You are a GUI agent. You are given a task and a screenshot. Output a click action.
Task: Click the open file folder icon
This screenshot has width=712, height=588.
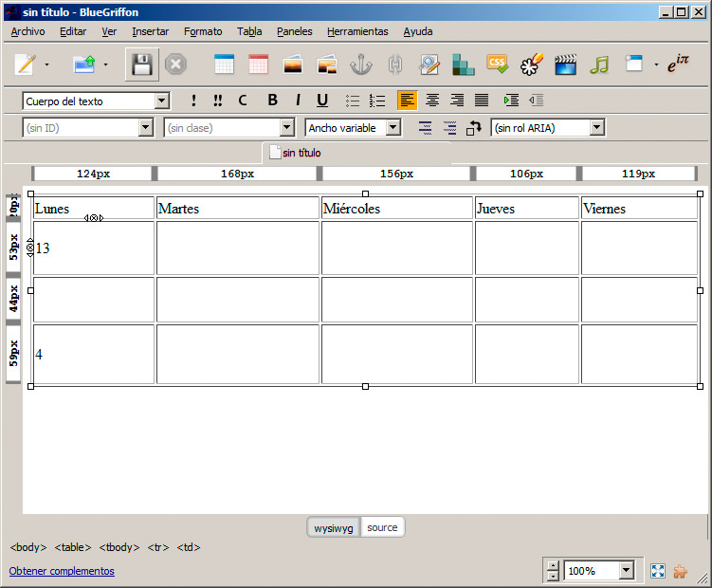[x=84, y=64]
